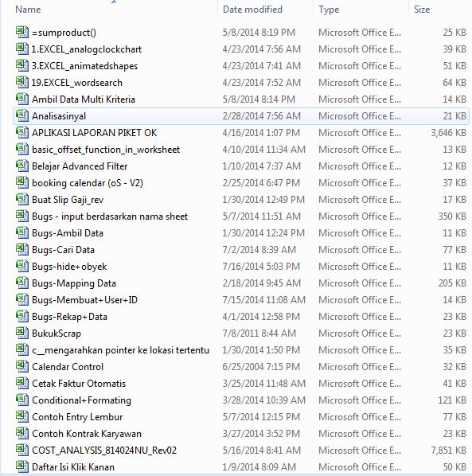Sort by the Date modified column header
472x476 pixels.
252,10
